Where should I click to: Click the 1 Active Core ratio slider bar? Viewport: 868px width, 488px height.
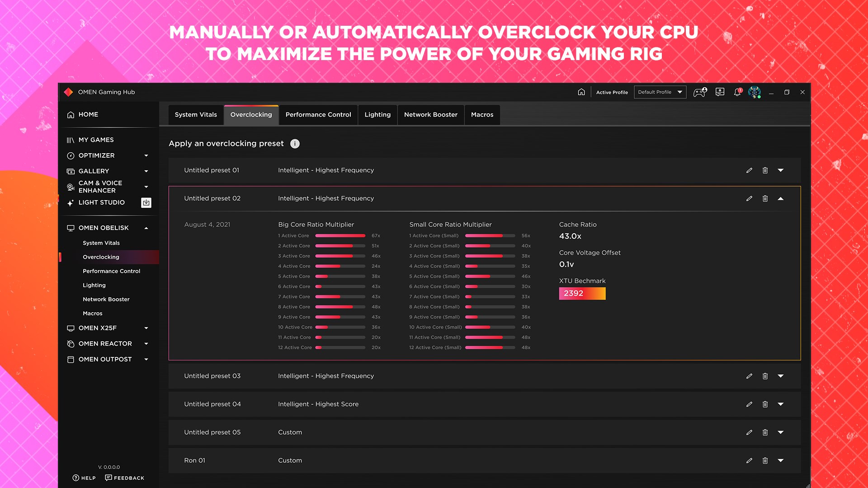click(340, 236)
